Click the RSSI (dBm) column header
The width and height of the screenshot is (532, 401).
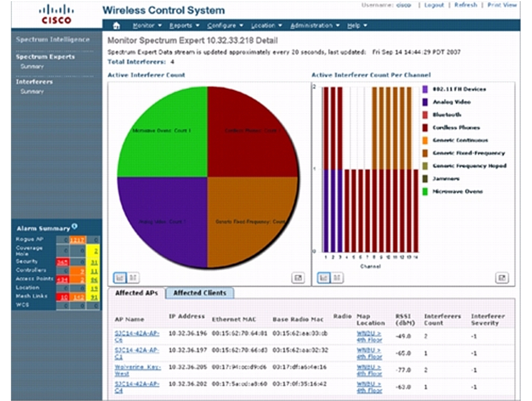coord(405,320)
